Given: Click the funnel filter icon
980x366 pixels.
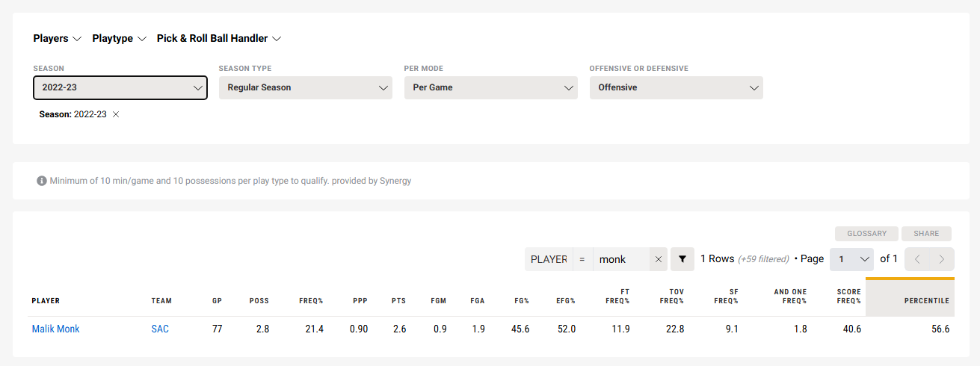Looking at the screenshot, I should (x=682, y=259).
